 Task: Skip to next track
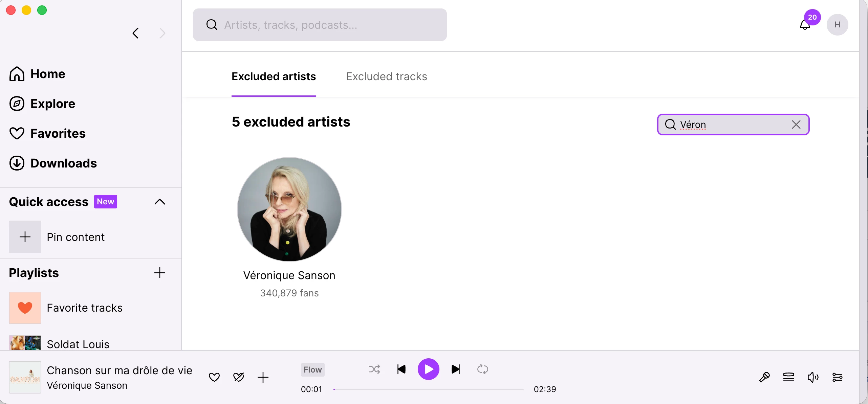[x=456, y=369]
